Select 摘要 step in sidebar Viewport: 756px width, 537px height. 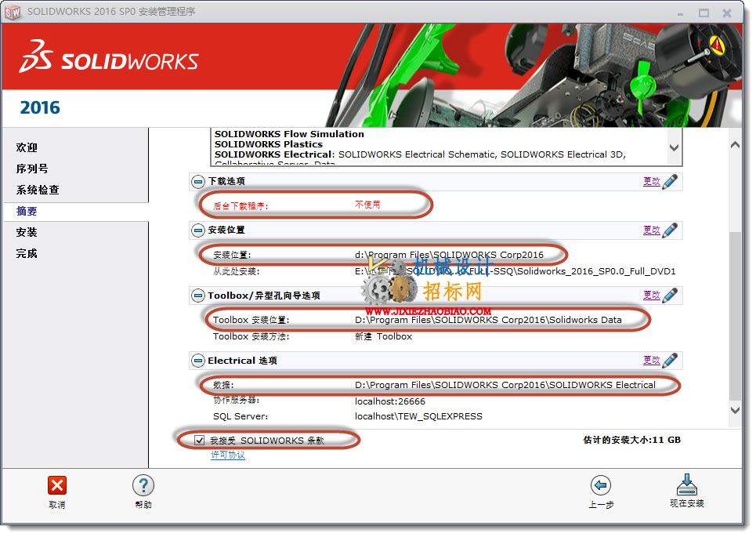pyautogui.click(x=27, y=212)
